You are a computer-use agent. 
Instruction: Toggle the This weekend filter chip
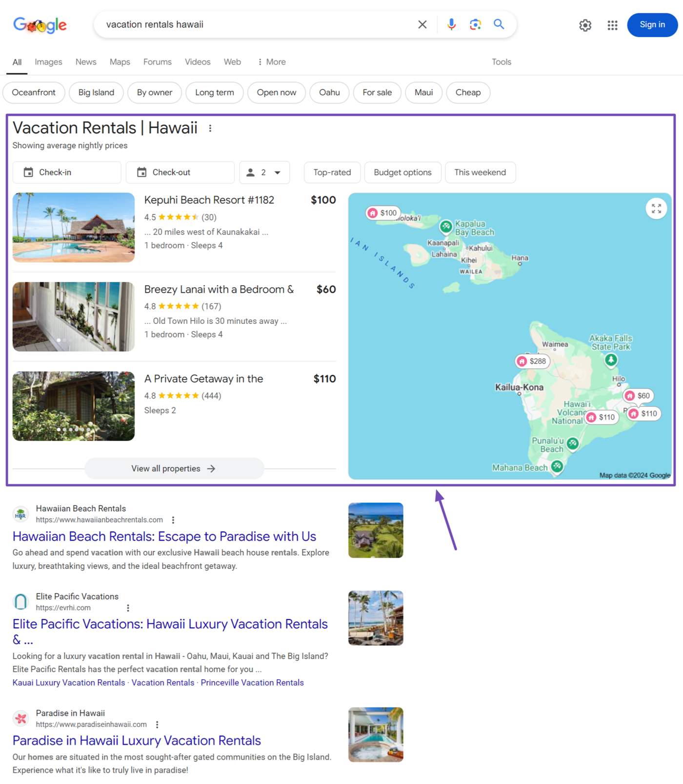[480, 172]
